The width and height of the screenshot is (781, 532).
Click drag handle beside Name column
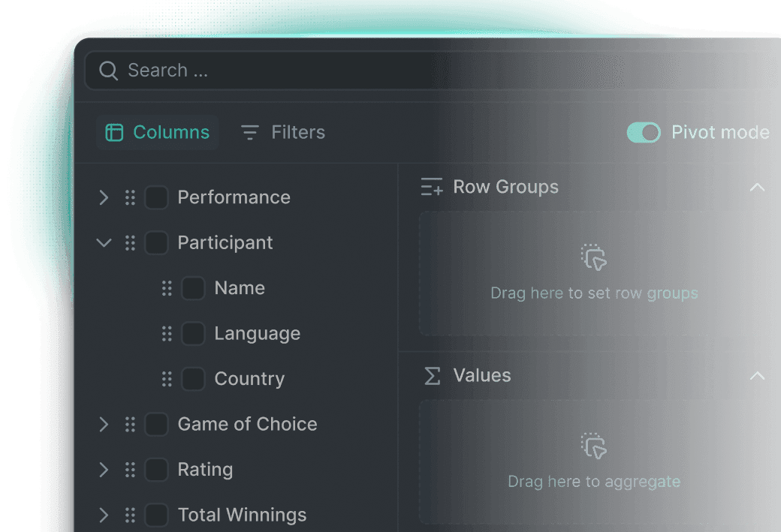[167, 288]
